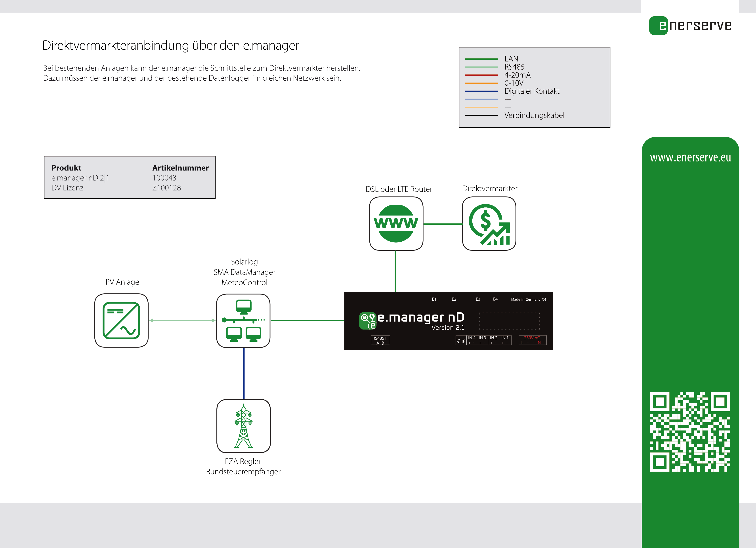
Task: Click the IN 4 input terminal label
Action: click(472, 338)
